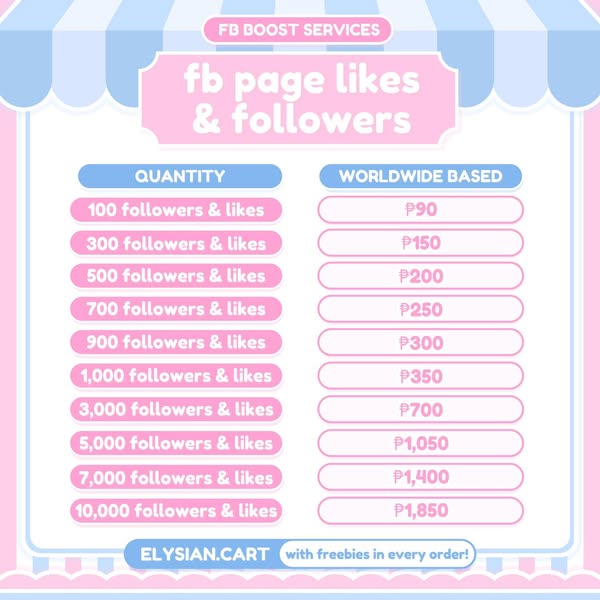
Task: Select the 100 followers & likes option
Action: pyautogui.click(x=176, y=210)
